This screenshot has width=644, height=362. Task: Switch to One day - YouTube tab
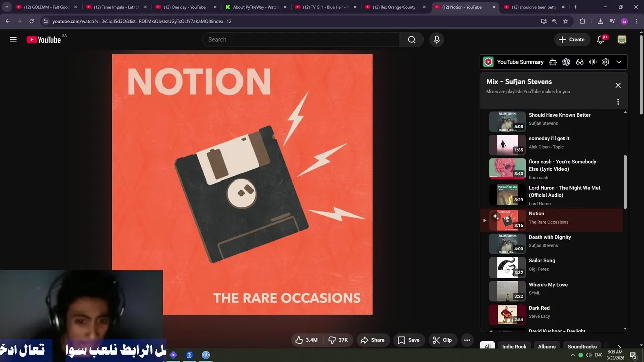(x=185, y=7)
